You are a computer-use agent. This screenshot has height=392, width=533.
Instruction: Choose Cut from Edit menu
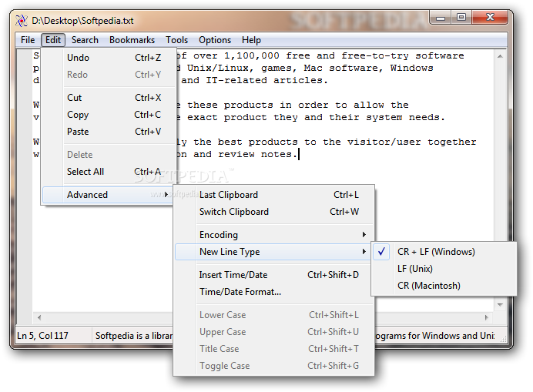(109, 98)
